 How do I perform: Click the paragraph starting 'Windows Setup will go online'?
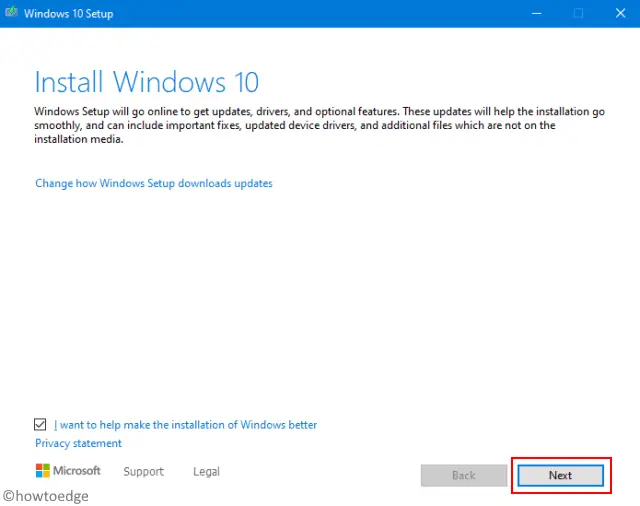319,125
